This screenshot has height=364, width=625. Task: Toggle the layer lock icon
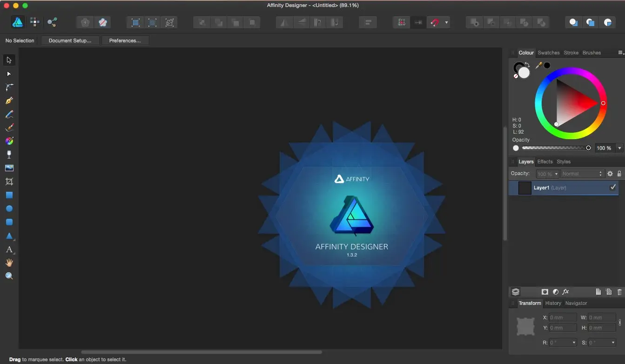[619, 174]
